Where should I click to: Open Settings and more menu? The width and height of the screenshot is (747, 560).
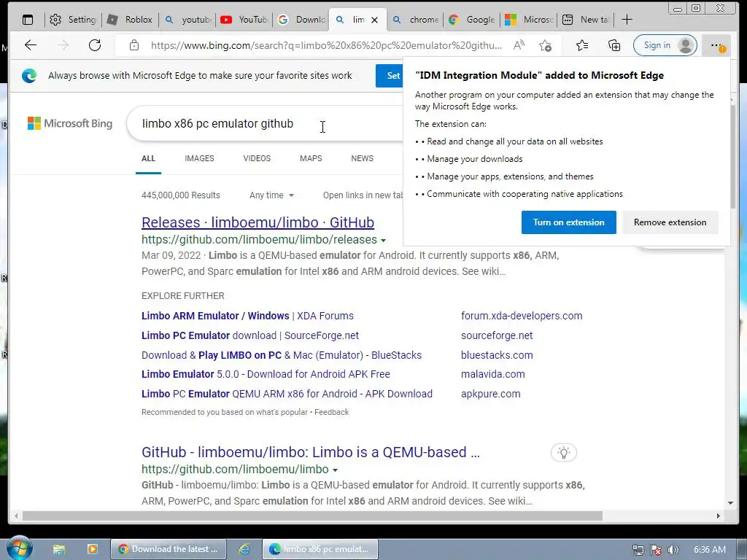click(717, 46)
